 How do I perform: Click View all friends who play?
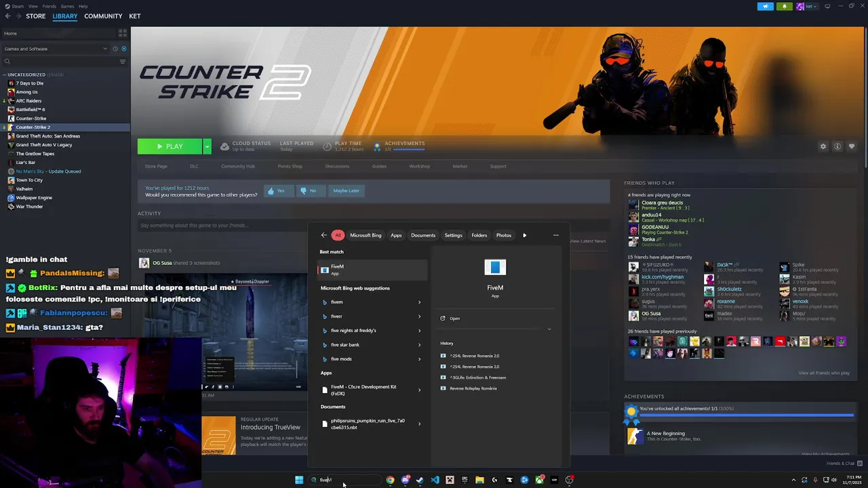pos(824,373)
